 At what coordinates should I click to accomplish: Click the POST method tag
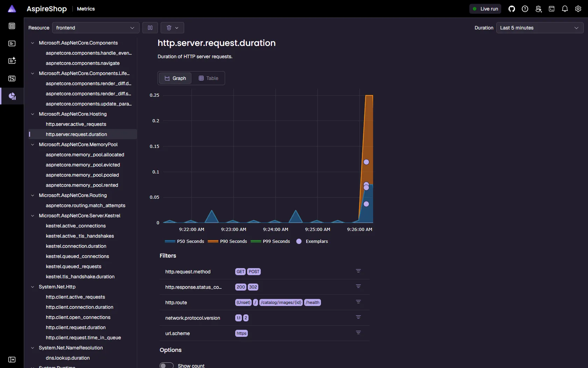coord(254,272)
